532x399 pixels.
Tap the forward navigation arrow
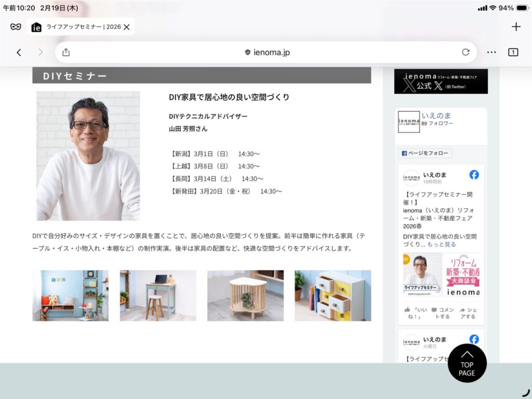coord(41,52)
